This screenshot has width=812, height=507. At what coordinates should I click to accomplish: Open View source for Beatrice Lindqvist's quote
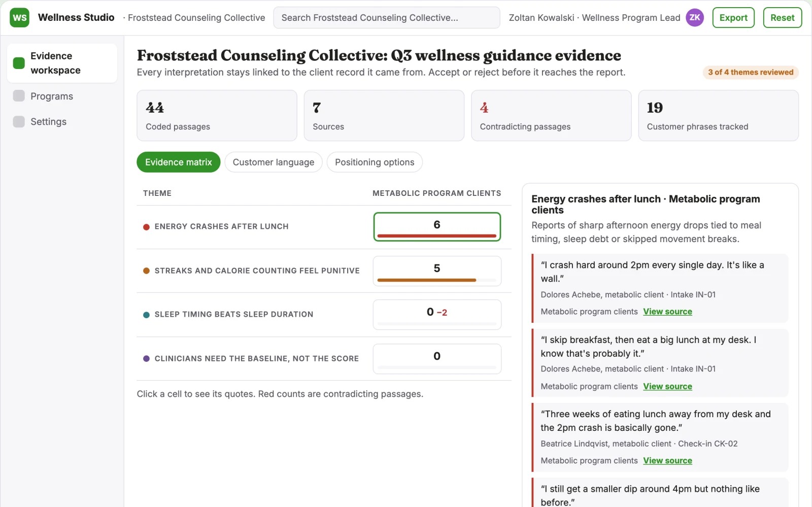[667, 461]
